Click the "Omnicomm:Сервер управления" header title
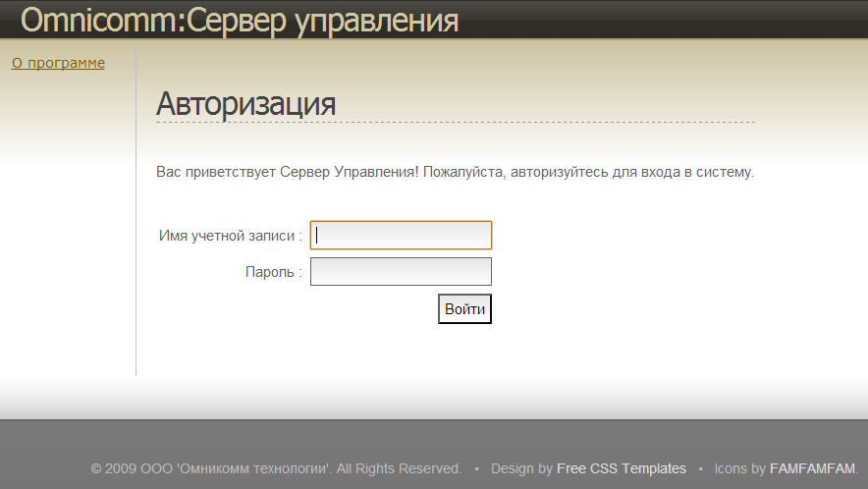868x489 pixels. (x=240, y=20)
